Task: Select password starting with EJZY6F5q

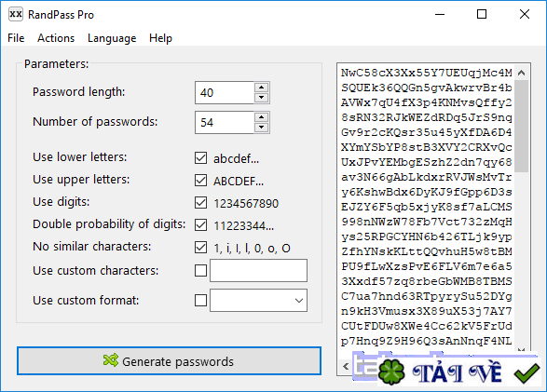Action: tap(426, 207)
